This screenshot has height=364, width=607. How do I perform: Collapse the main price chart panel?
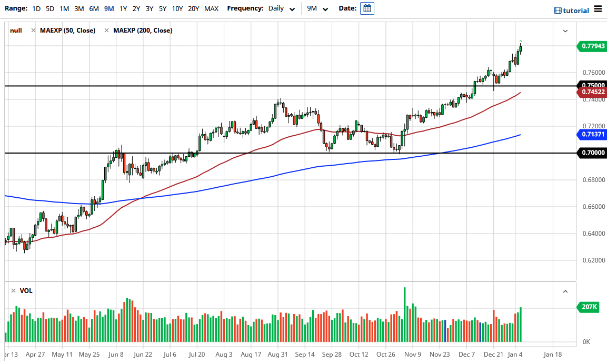click(x=565, y=31)
